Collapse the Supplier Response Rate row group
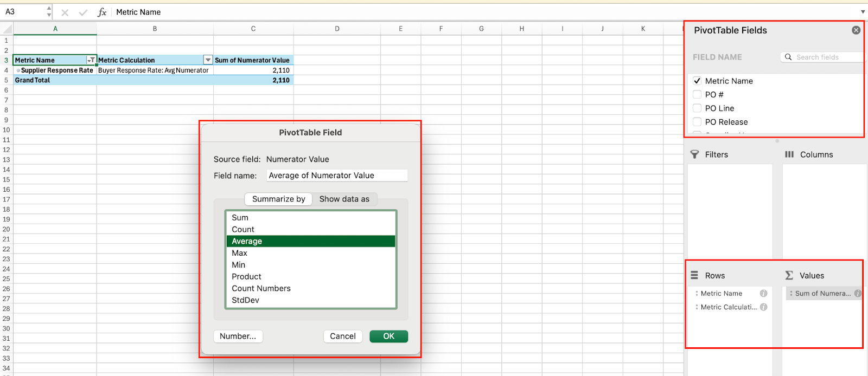This screenshot has width=868, height=376. point(18,70)
